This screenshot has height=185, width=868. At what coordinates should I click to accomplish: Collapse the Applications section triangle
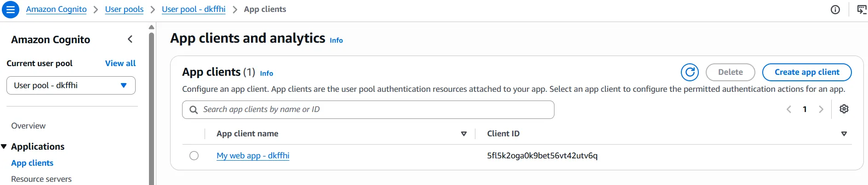4,146
